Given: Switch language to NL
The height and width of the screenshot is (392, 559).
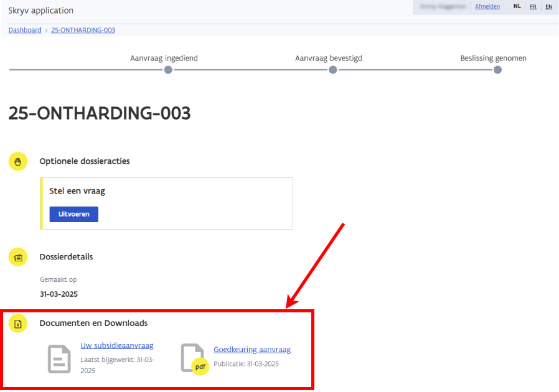Looking at the screenshot, I should 517,7.
